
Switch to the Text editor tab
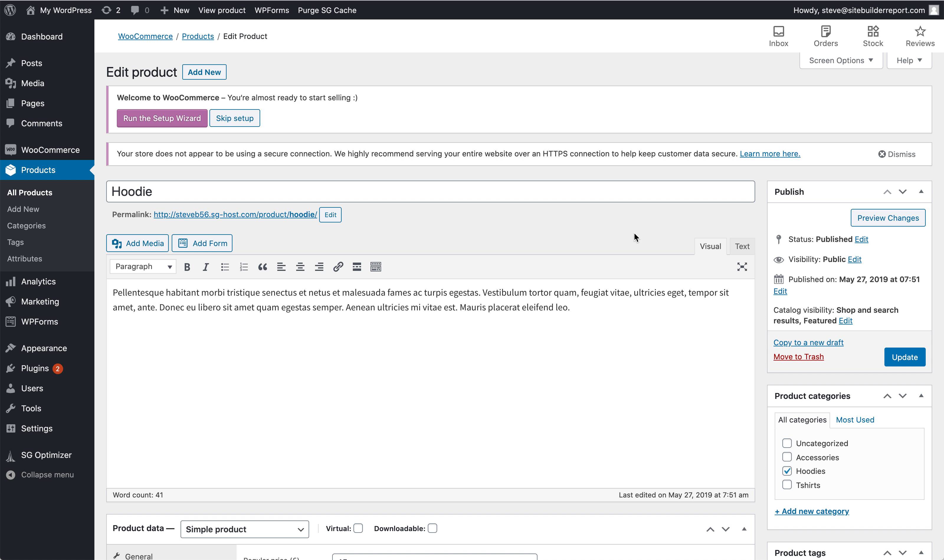pos(742,246)
